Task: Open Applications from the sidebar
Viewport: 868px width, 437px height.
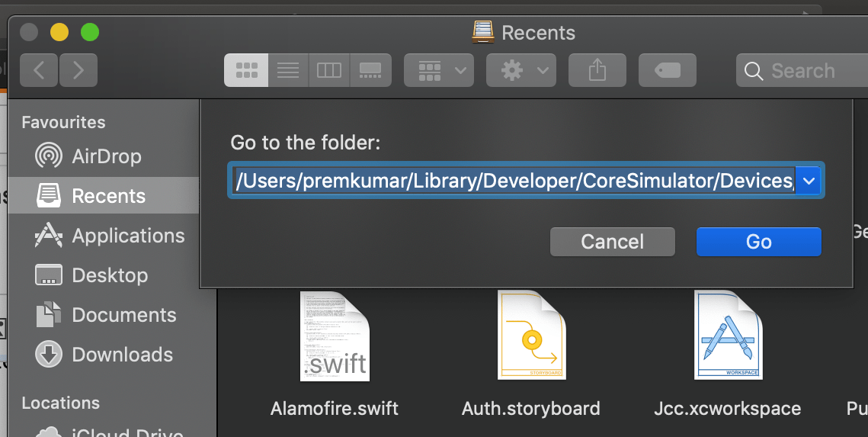Action: [x=104, y=236]
